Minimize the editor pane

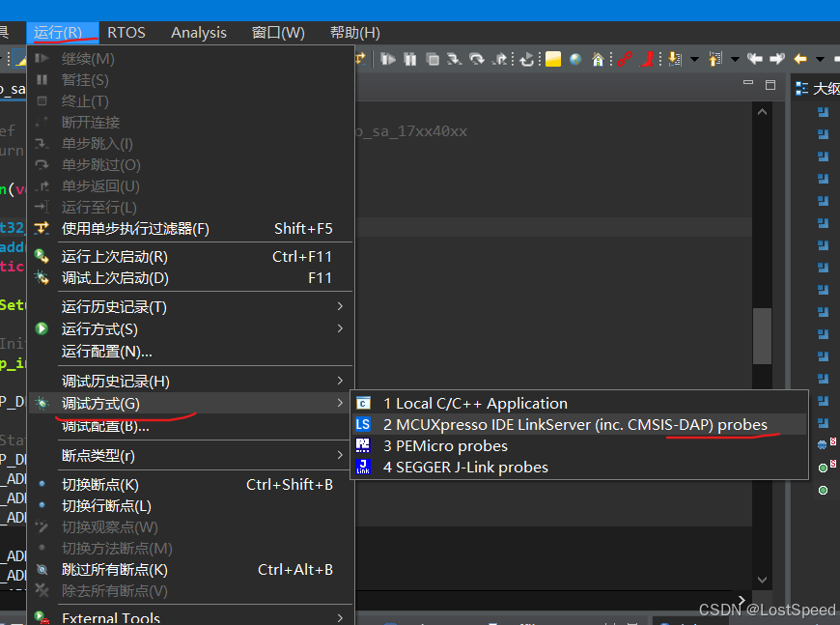[x=748, y=82]
